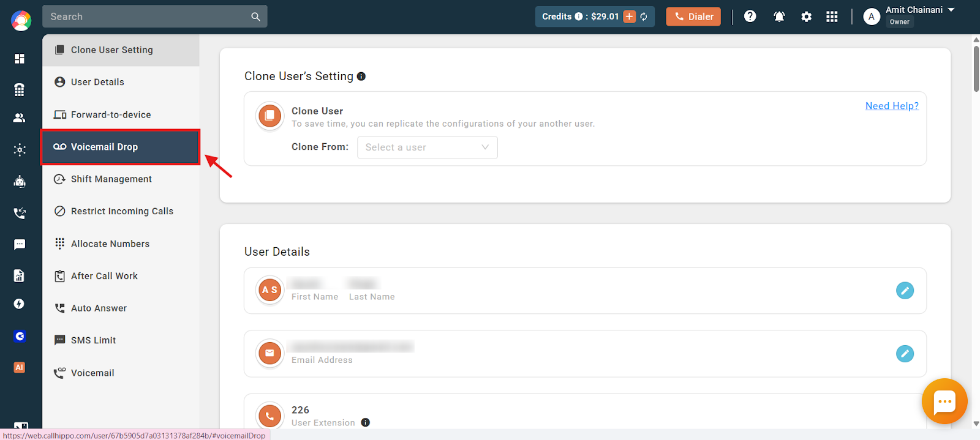The image size is (980, 440).
Task: Click the credits info icon
Action: pos(579,17)
